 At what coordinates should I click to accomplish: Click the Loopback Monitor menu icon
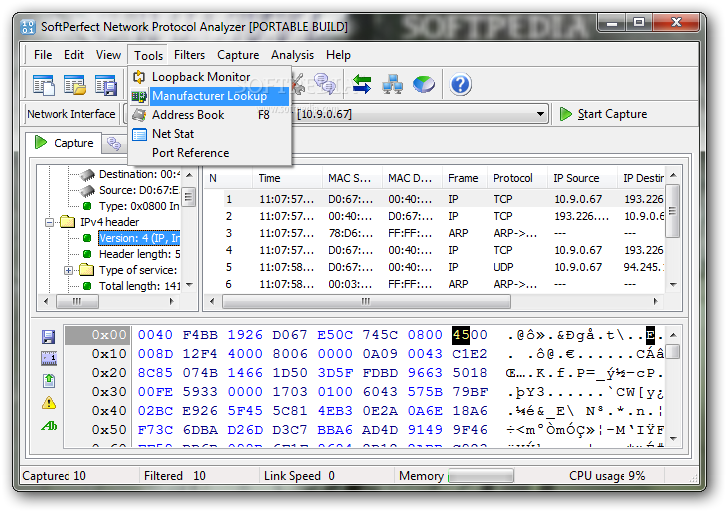pos(139,77)
